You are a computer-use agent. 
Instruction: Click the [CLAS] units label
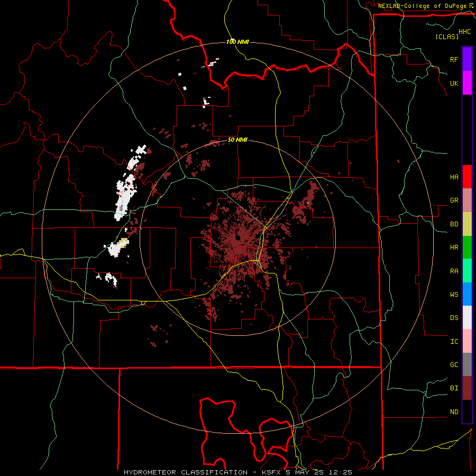[x=447, y=36]
